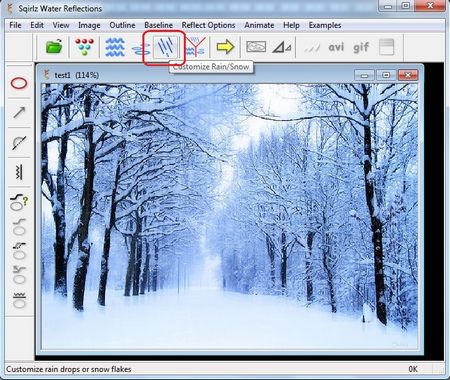Open the Animate menu

(259, 25)
